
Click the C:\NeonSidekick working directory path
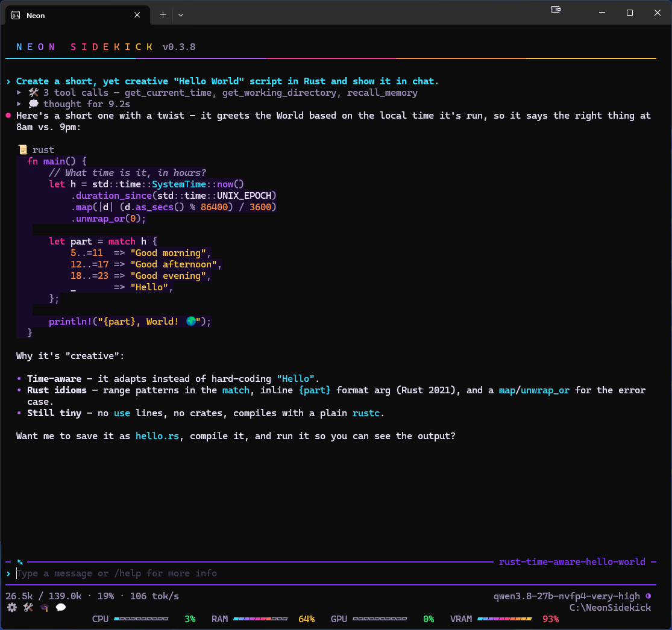610,607
